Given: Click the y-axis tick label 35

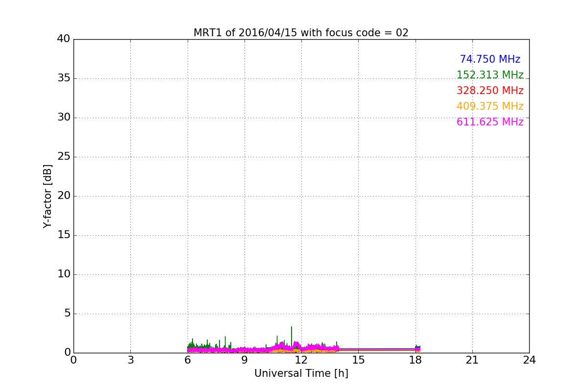Looking at the screenshot, I should pos(64,78).
